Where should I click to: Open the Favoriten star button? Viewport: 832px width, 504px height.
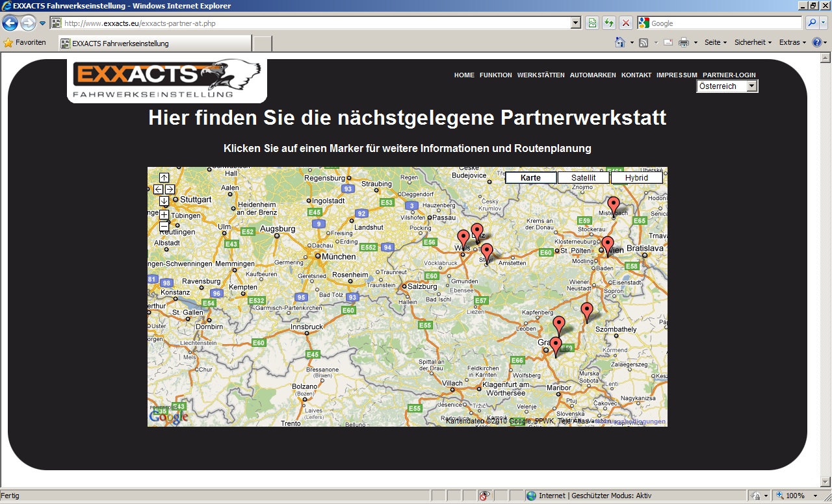click(25, 43)
